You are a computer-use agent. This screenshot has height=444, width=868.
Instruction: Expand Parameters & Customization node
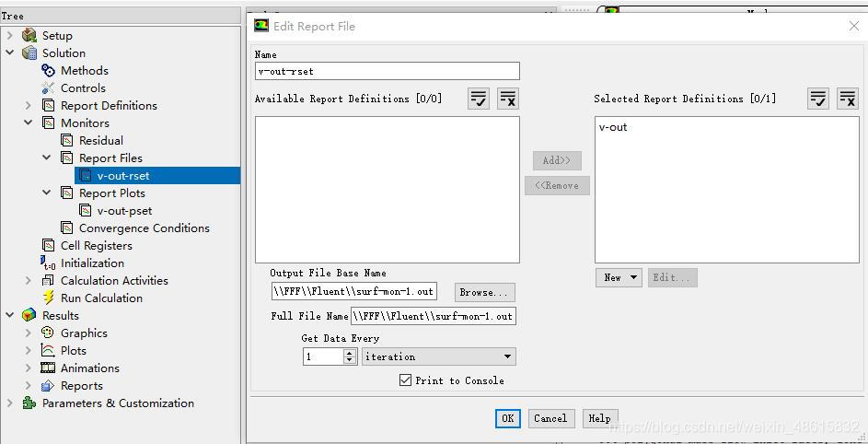coord(9,403)
